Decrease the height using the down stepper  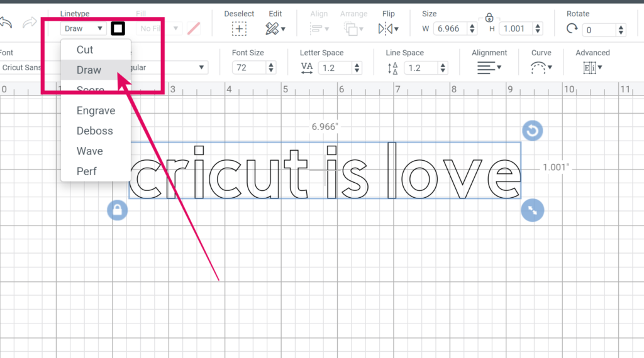pyautogui.click(x=538, y=31)
